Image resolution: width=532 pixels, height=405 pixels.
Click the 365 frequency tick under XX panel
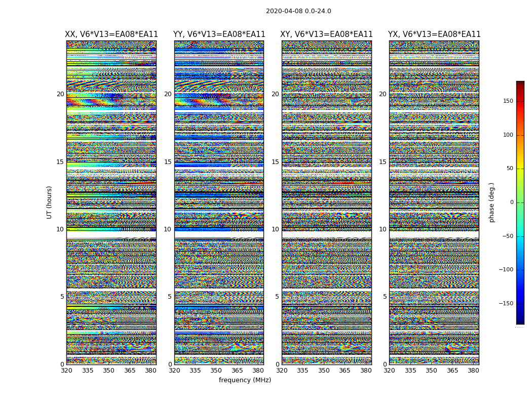pyautogui.click(x=130, y=371)
